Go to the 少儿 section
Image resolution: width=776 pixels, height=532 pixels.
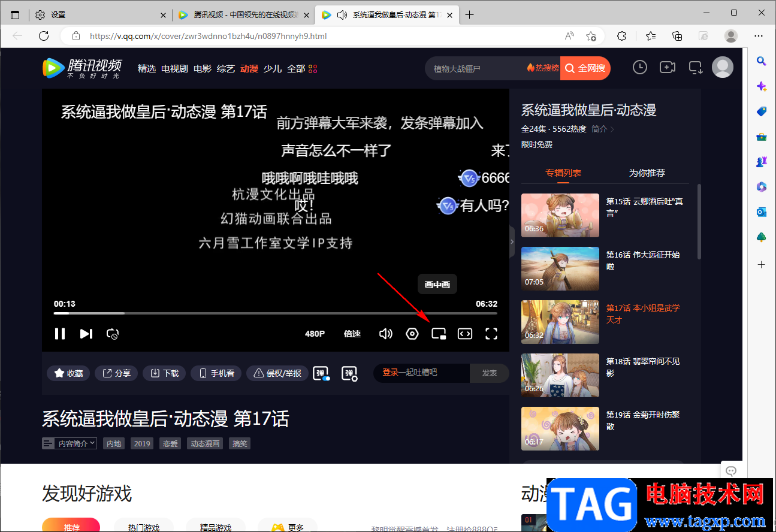273,68
